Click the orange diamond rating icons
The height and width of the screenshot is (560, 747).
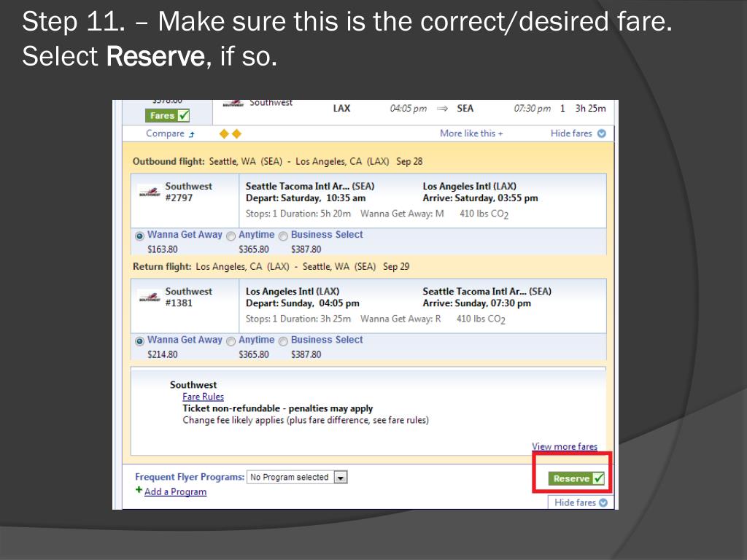tap(230, 134)
